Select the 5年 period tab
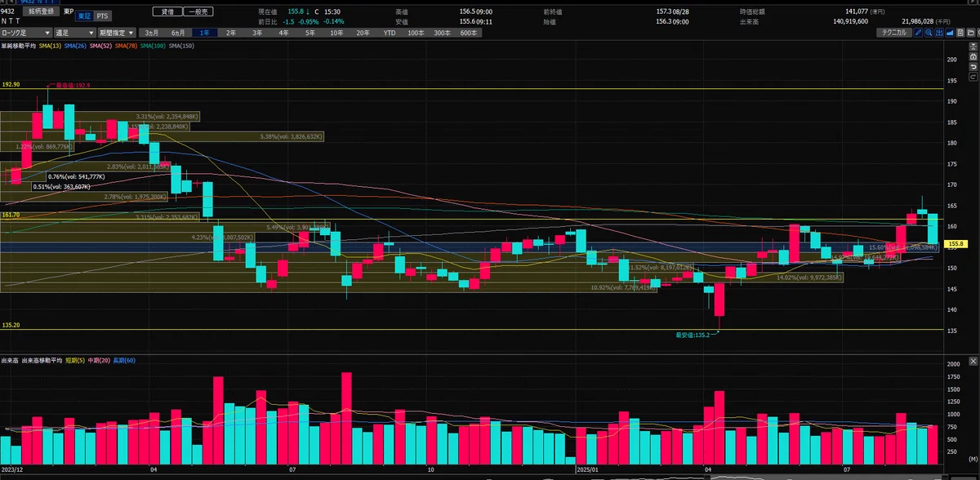The height and width of the screenshot is (480, 980). point(310,33)
